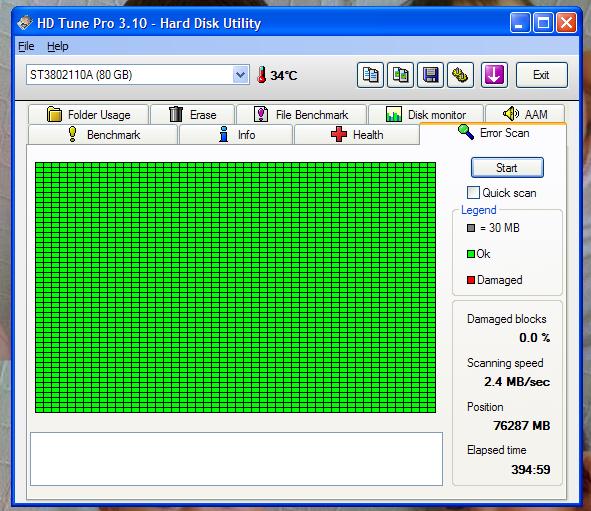591x511 pixels.
Task: Click the copy screenshot to clipboard icon
Action: 400,75
